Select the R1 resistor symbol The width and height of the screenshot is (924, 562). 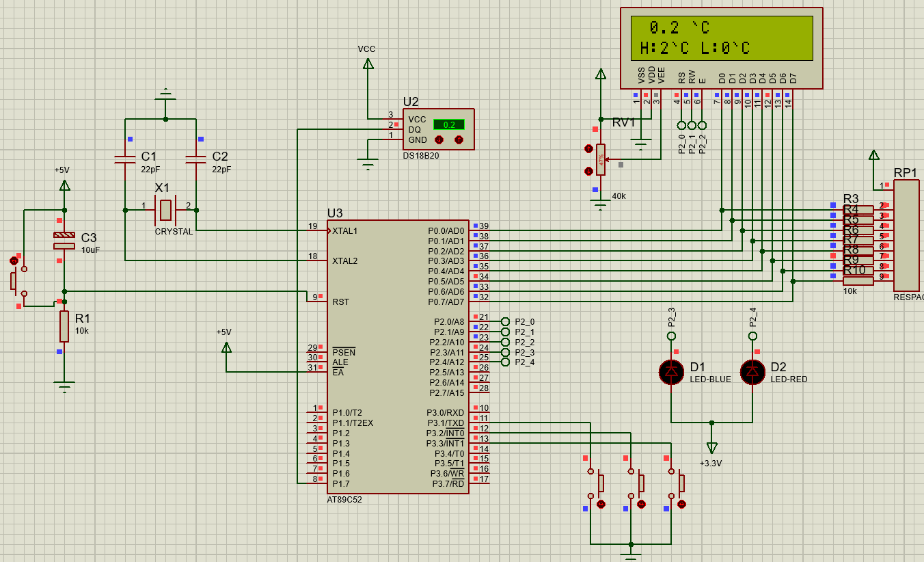pos(64,326)
